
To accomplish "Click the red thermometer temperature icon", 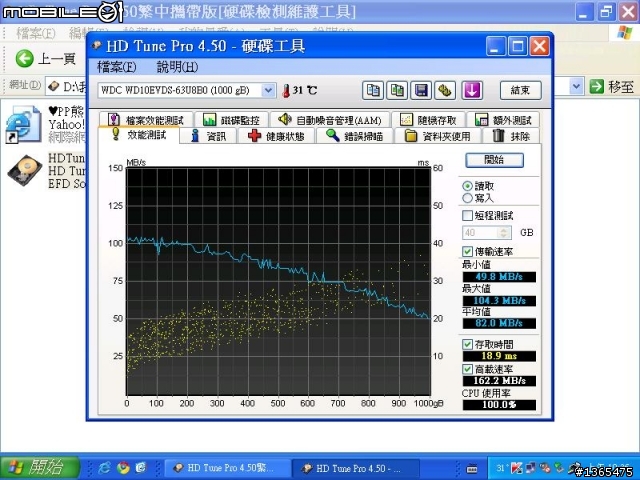I will [x=286, y=90].
